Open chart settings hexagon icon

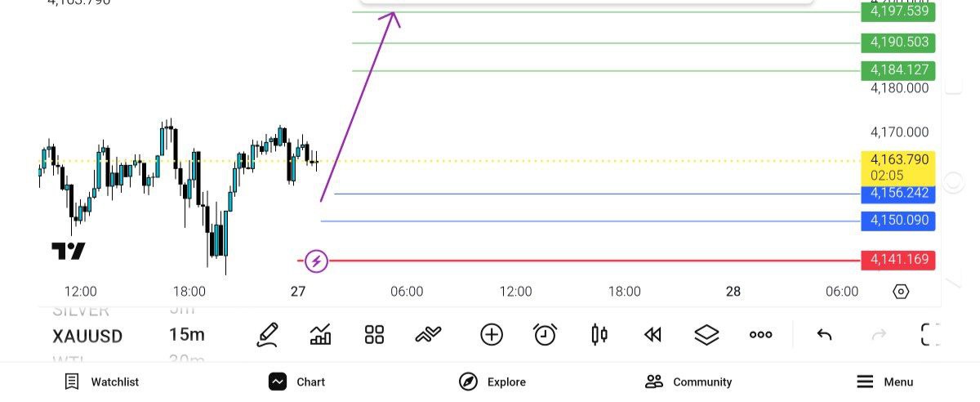pyautogui.click(x=901, y=292)
